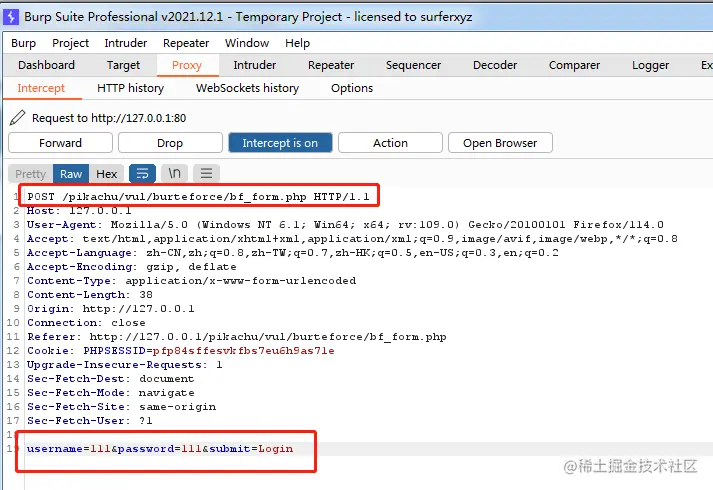Viewport: 713px width, 490px height.
Task: Click the Request to http://127.0.0.1:80 label
Action: point(109,118)
